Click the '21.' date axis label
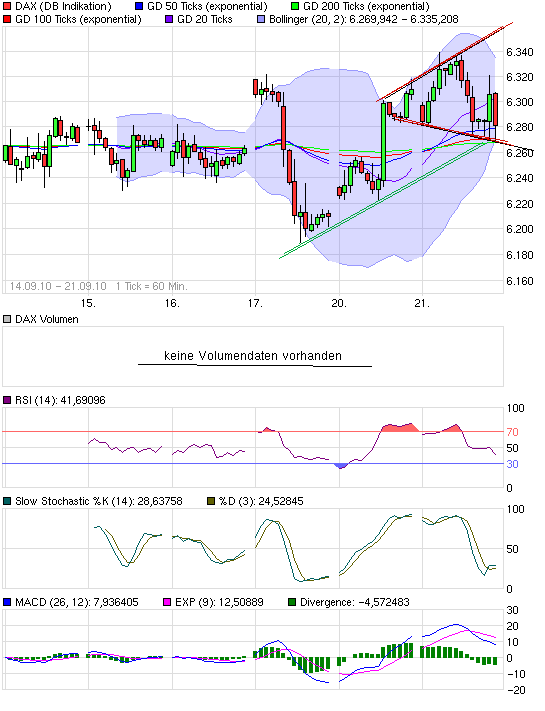 tap(422, 303)
